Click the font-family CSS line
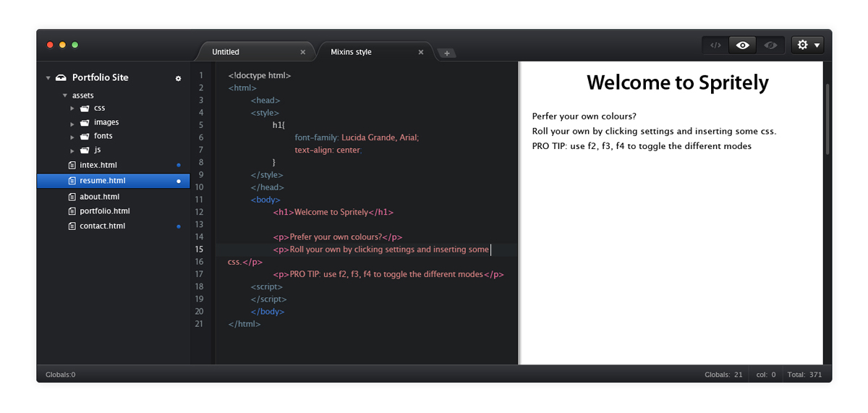868x413 pixels. pos(357,137)
